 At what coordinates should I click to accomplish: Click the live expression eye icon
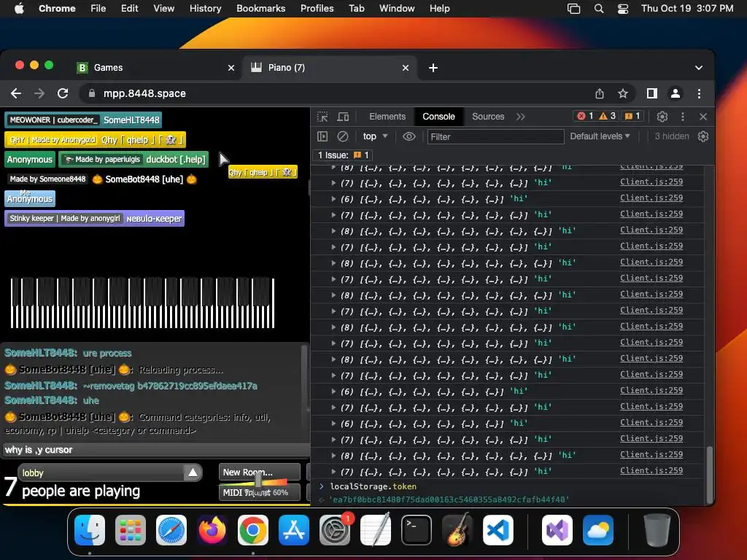point(409,136)
